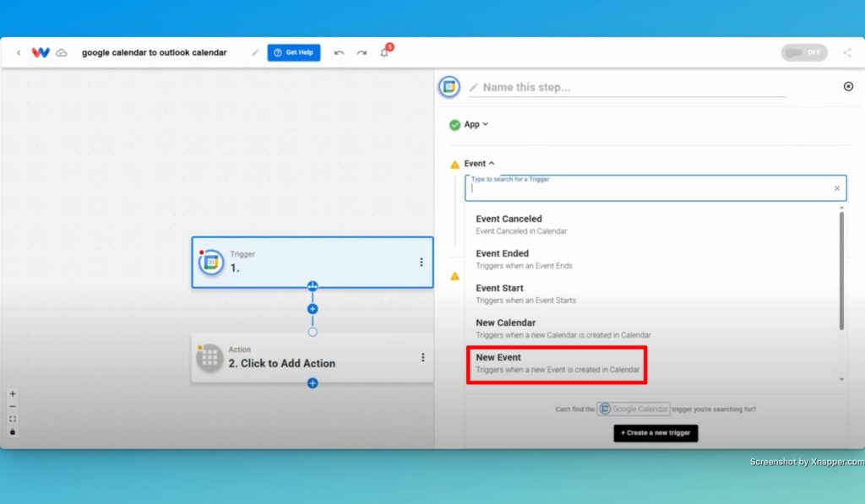Zoom in on the canvas
The image size is (865, 504).
pos(13,393)
